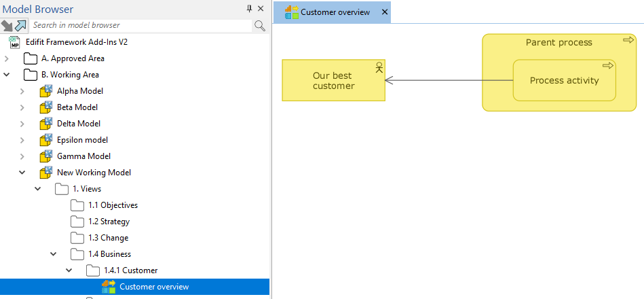This screenshot has width=644, height=299.
Task: Close the Customer overview tab
Action: [385, 12]
